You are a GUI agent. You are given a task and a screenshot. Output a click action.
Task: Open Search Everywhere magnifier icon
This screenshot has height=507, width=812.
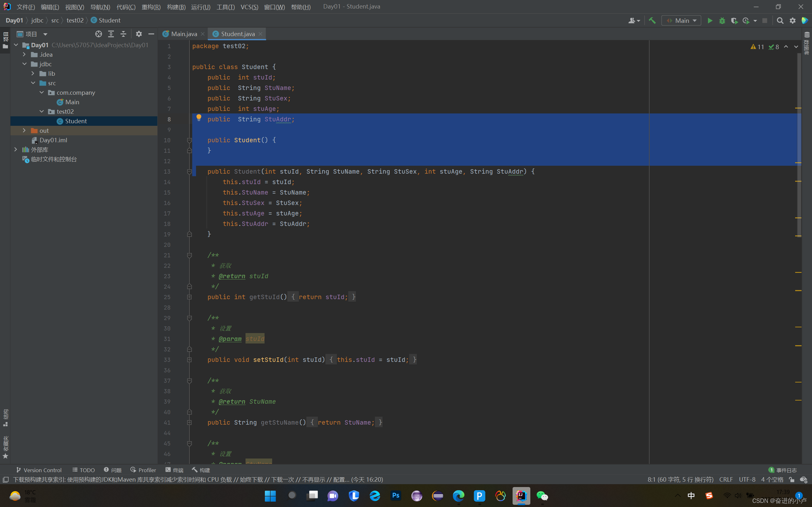[780, 21]
